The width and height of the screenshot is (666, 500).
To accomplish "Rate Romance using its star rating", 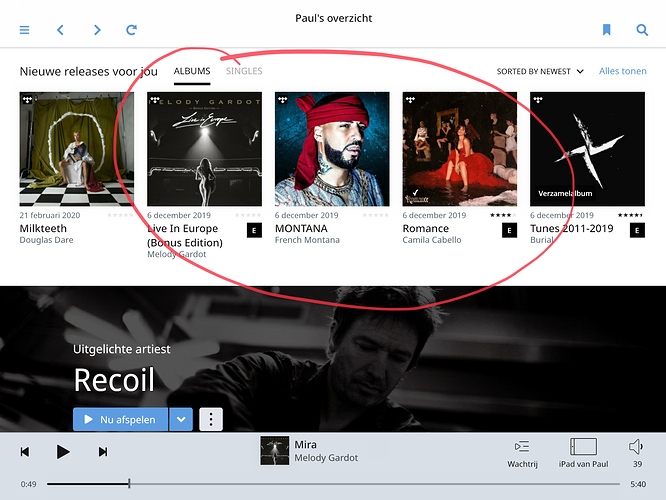I will point(503,215).
